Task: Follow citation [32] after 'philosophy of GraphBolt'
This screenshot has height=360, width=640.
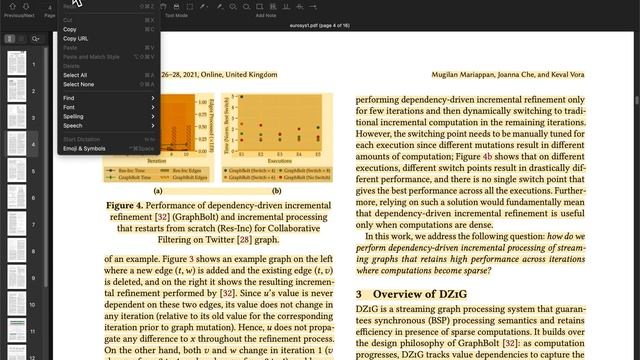Action: click(x=510, y=343)
